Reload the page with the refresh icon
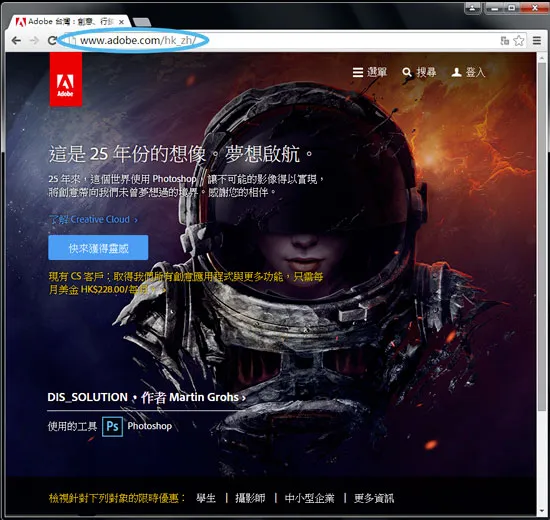Screen dimensions: 550x520 [52, 41]
